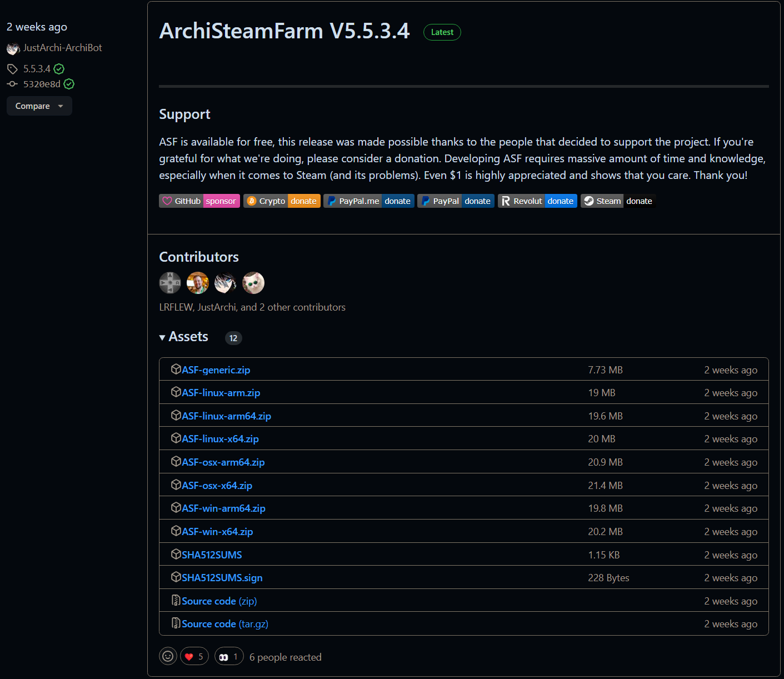Download ASF-linux-arm64.zip
784x679 pixels.
[227, 416]
